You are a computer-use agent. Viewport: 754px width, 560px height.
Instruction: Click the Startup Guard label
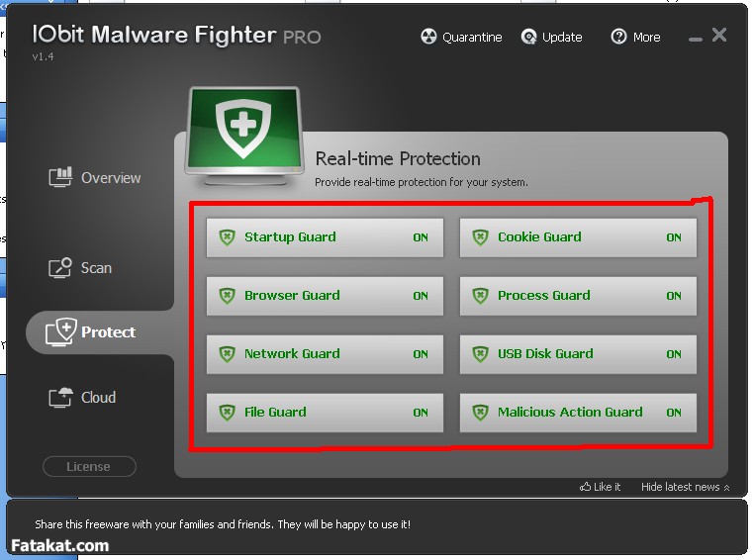point(290,237)
